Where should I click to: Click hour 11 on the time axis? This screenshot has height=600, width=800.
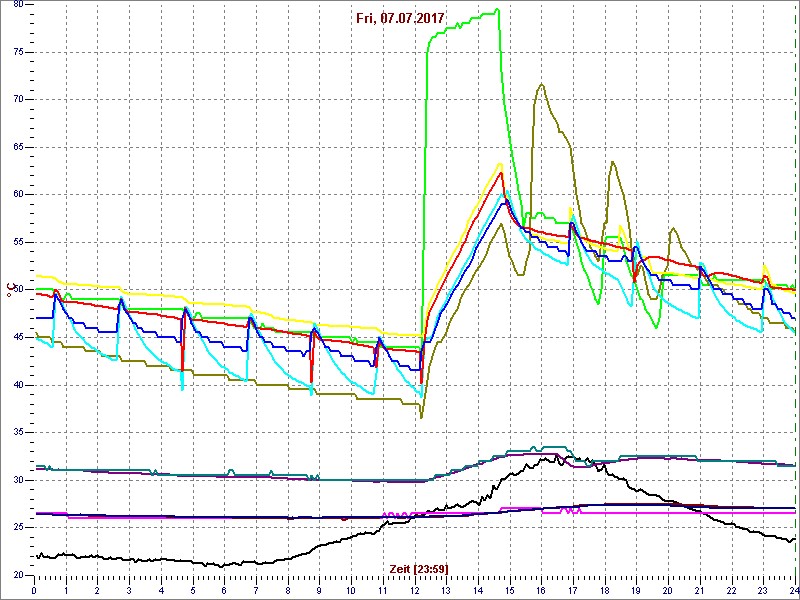pyautogui.click(x=383, y=590)
